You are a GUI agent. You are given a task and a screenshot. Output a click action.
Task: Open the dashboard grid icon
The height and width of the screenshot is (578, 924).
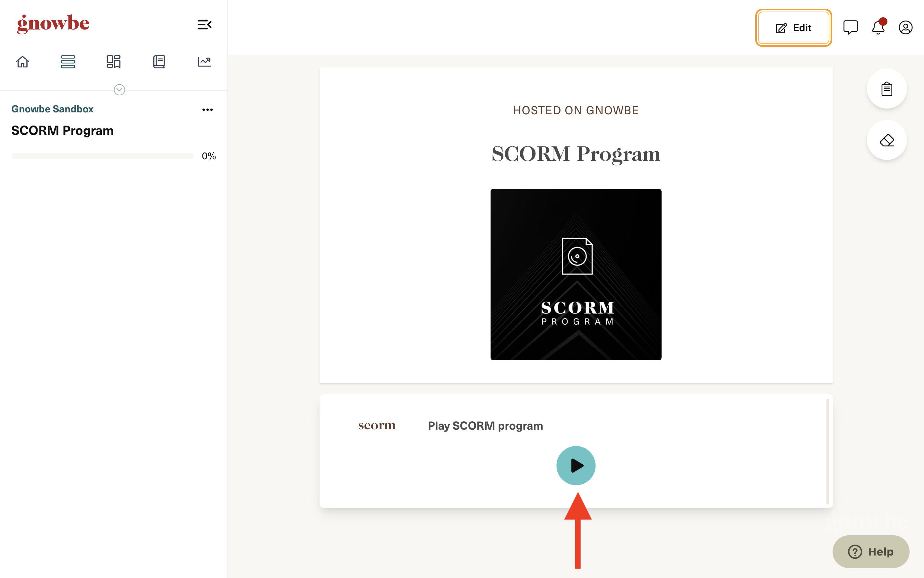[113, 62]
